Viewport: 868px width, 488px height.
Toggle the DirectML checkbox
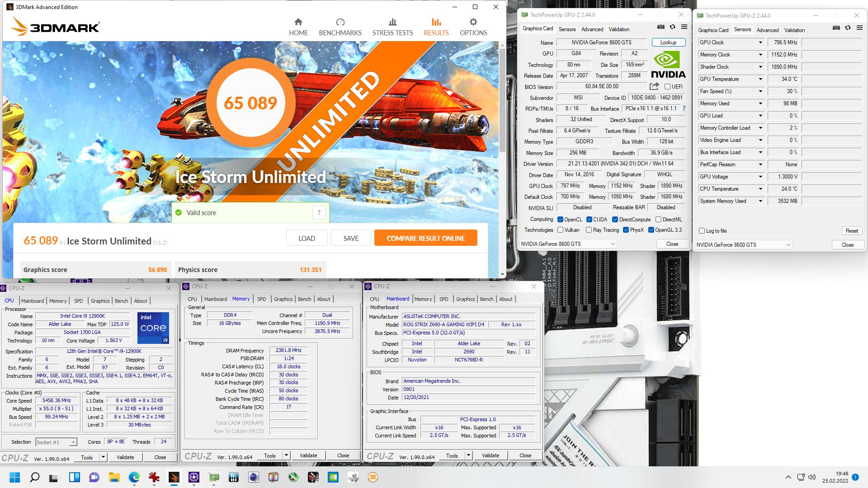tap(658, 220)
